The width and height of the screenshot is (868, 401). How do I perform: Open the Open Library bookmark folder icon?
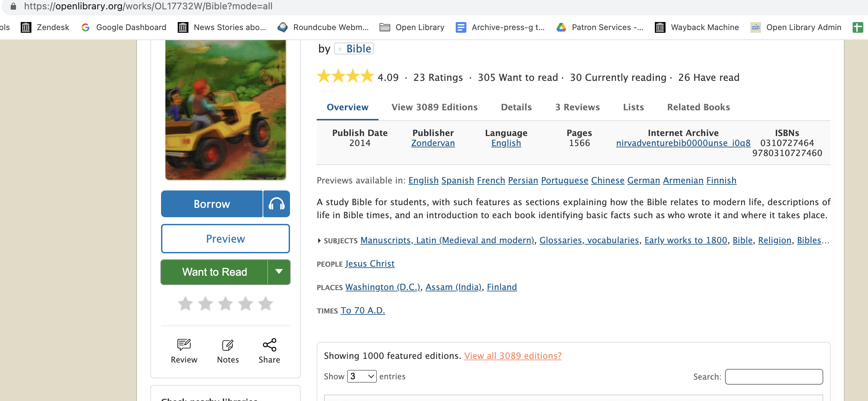tap(385, 27)
